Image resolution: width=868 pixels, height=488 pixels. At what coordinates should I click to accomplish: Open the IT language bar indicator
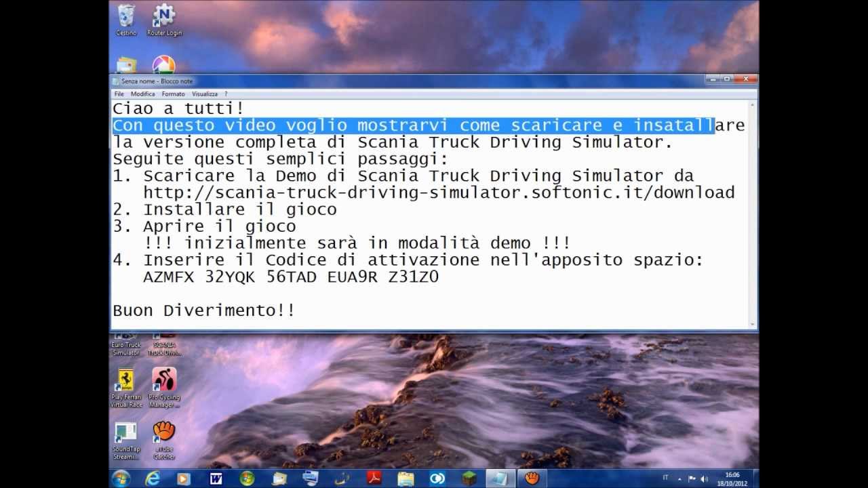[665, 479]
